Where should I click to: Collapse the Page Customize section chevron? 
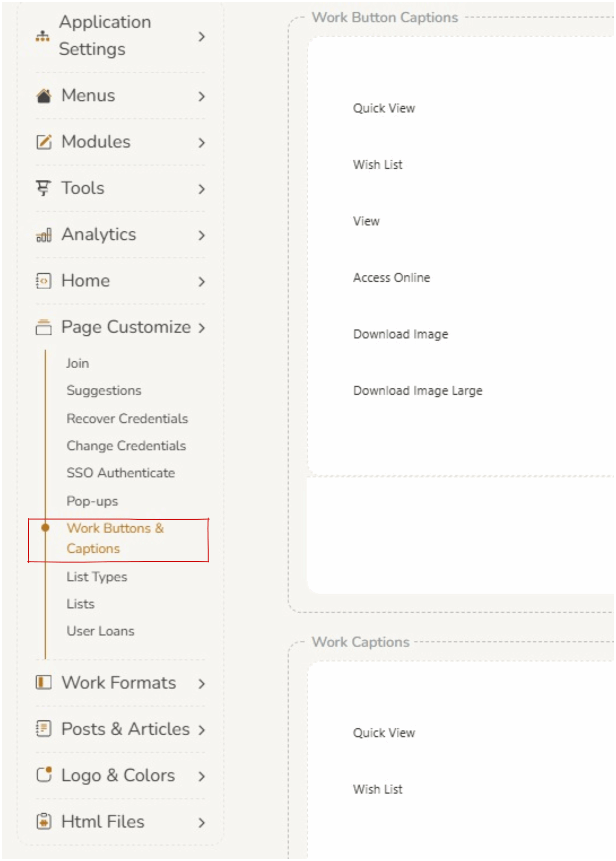click(202, 328)
